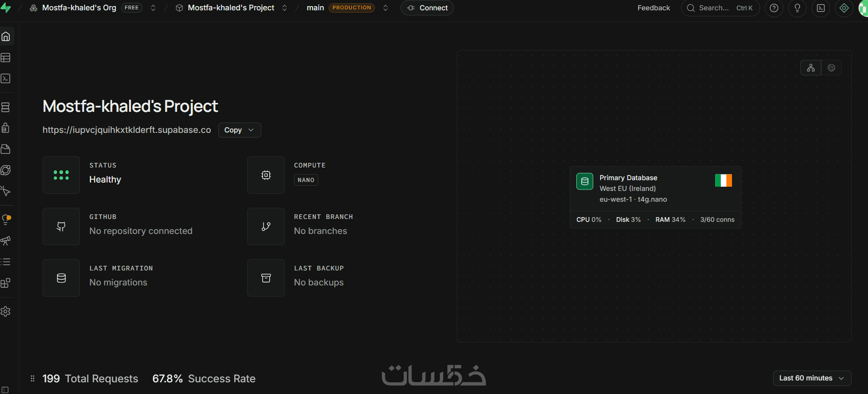Expand the project switcher chevrons
This screenshot has width=868, height=394.
pos(285,8)
